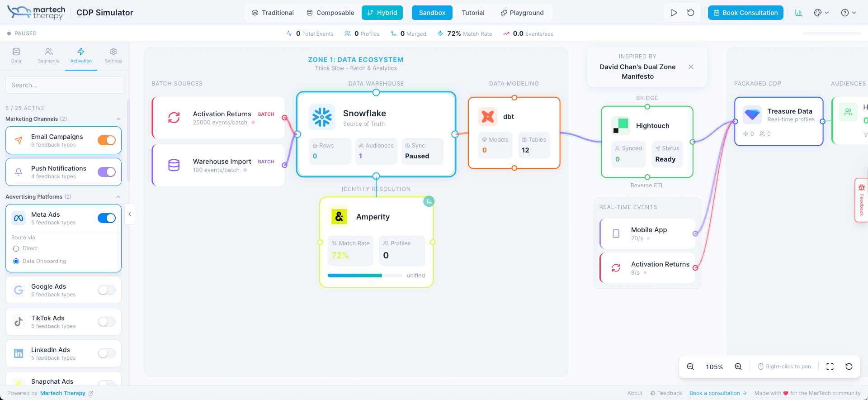The height and width of the screenshot is (400, 868).
Task: Click the Book a consultation footer link
Action: pos(718,393)
